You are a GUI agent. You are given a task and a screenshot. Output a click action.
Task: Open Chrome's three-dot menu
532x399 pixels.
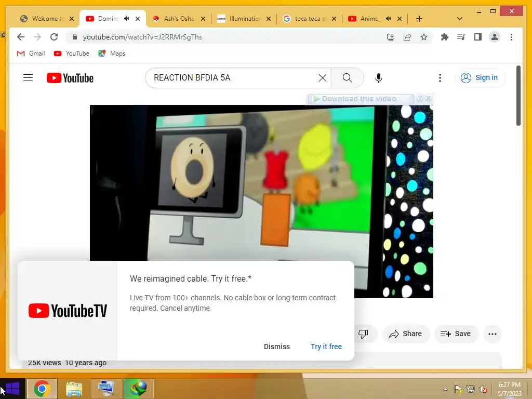tap(511, 37)
